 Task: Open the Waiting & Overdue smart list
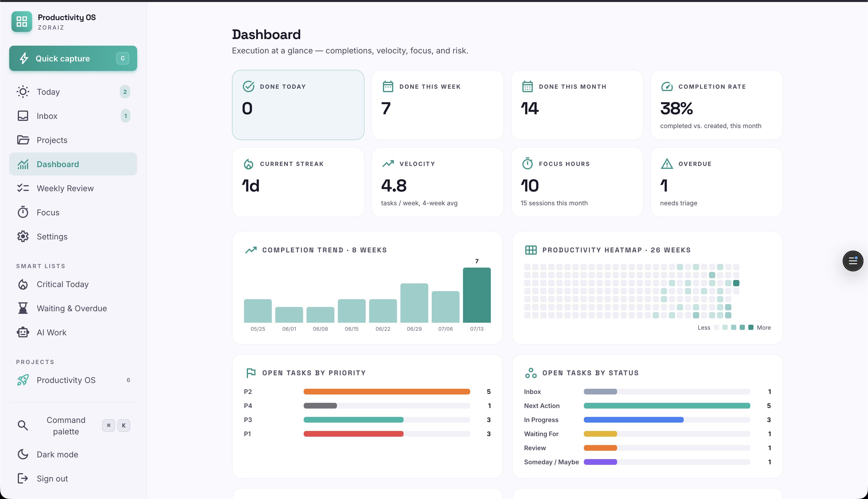click(x=73, y=308)
